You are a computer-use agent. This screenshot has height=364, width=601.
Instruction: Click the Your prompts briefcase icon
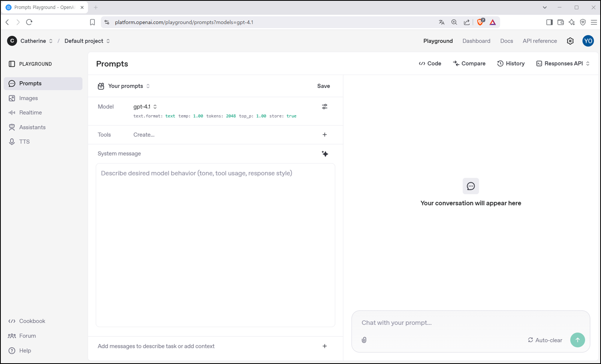(101, 86)
